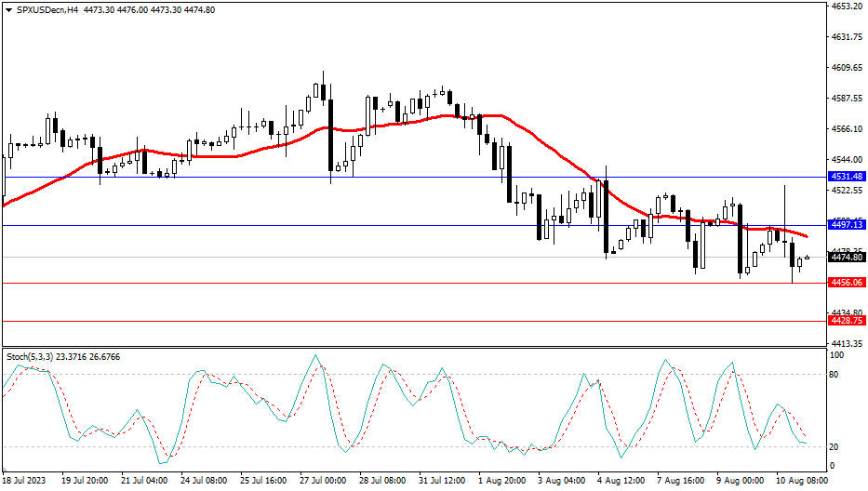The width and height of the screenshot is (868, 491).
Task: Click the 18 Jul 2023 date label
Action: [x=24, y=481]
